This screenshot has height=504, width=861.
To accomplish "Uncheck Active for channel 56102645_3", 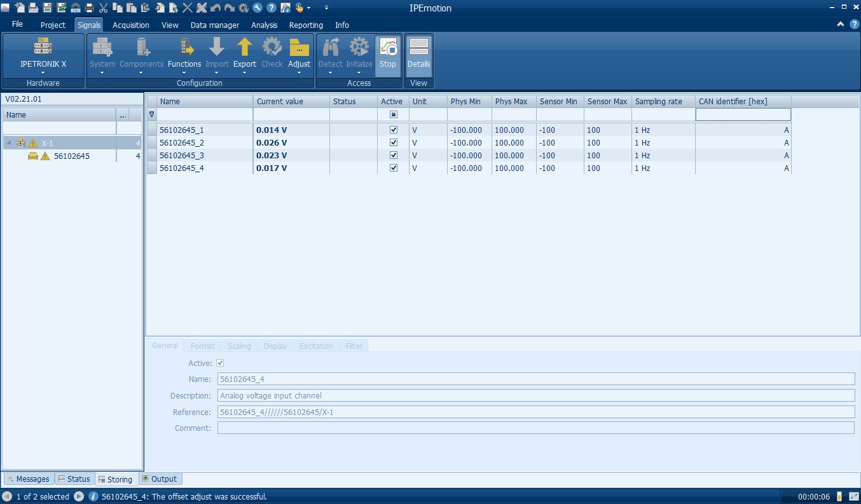I will [394, 155].
